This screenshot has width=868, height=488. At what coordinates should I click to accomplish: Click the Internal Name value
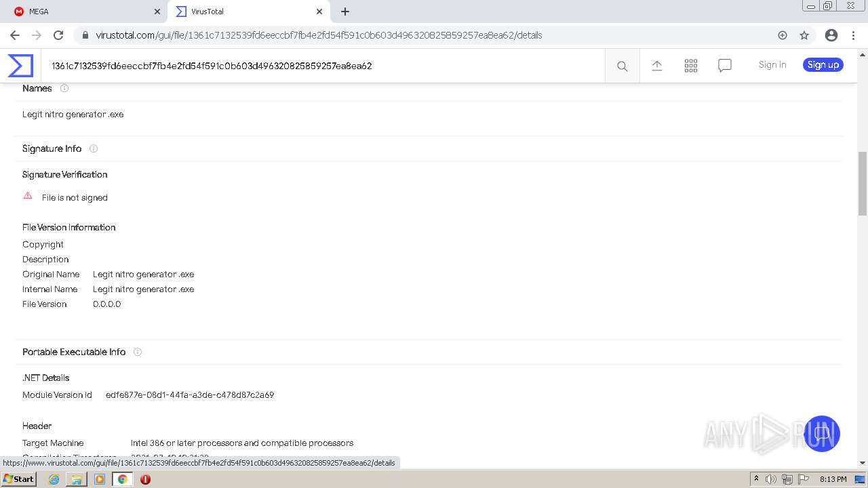(144, 289)
